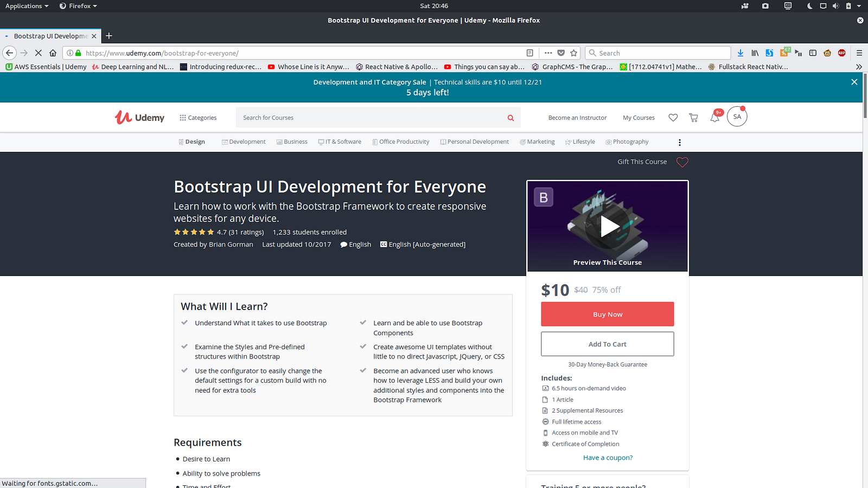This screenshot has width=868, height=488.
Task: Open the Fullstack React Native bookmark
Action: (748, 67)
